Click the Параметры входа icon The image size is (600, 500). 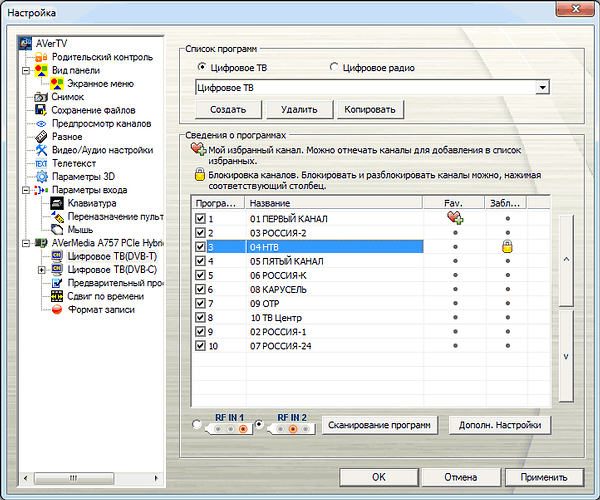pos(41,190)
